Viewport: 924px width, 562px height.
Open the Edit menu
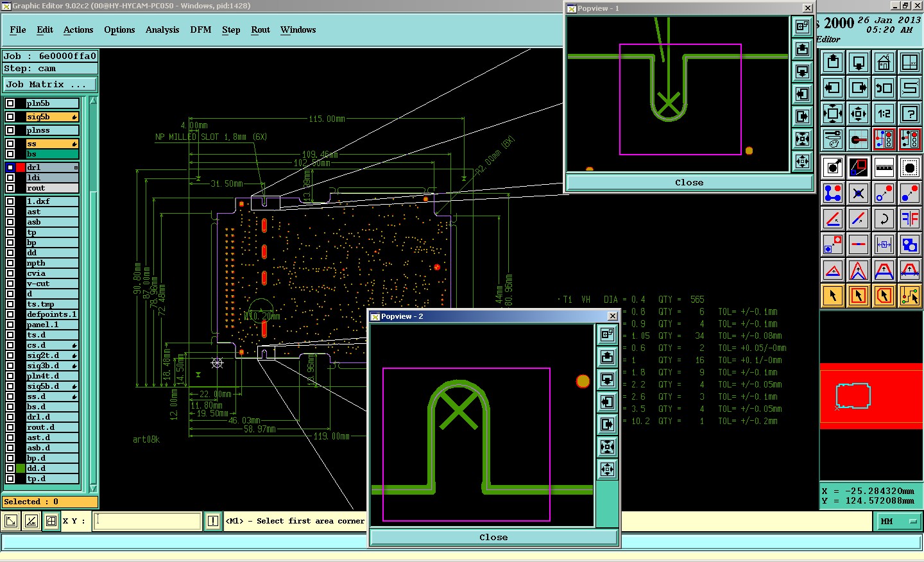coord(45,30)
